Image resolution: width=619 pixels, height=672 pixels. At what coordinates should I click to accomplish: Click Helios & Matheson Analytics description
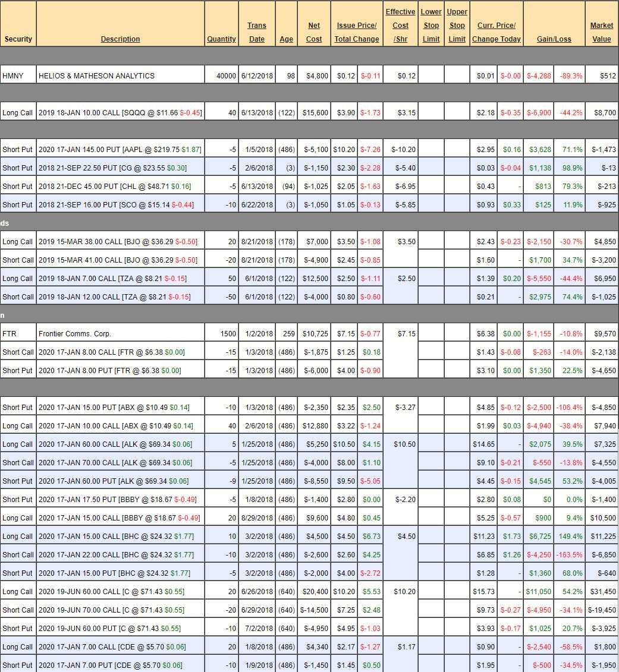click(x=96, y=75)
